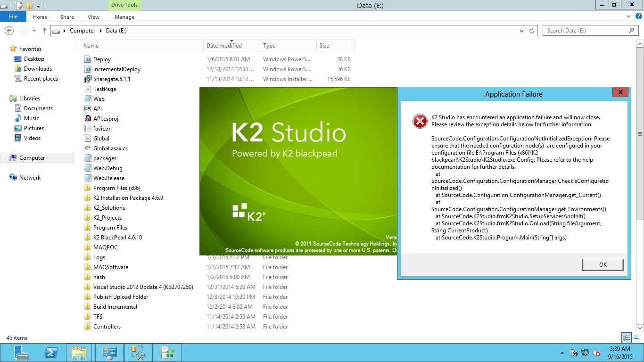Click Computer in the address breadcrumb
This screenshot has width=644, height=362.
click(x=83, y=31)
